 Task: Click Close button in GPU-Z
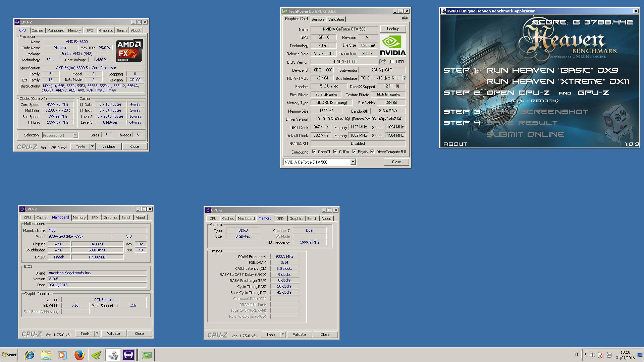396,162
